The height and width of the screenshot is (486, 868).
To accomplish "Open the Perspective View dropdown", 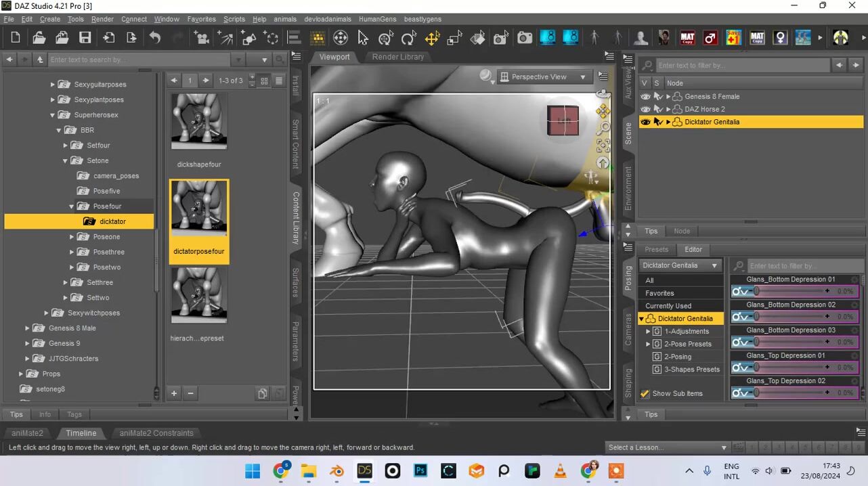I will click(544, 77).
